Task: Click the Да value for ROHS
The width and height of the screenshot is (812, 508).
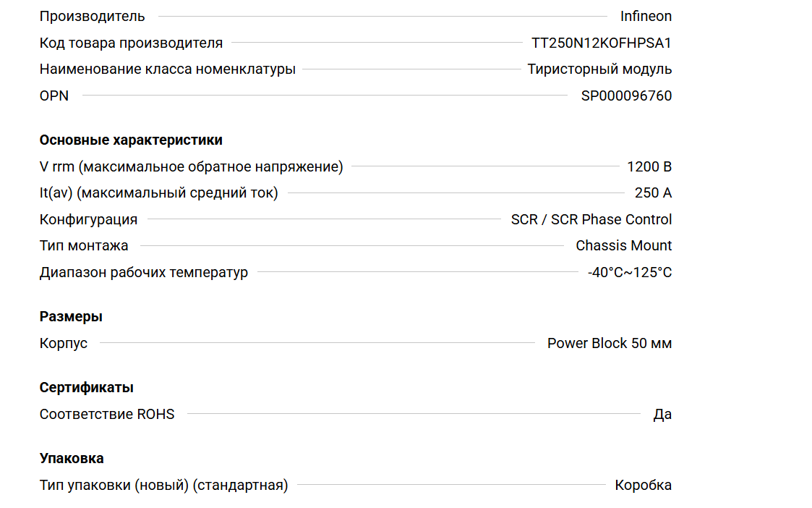Action: point(662,414)
